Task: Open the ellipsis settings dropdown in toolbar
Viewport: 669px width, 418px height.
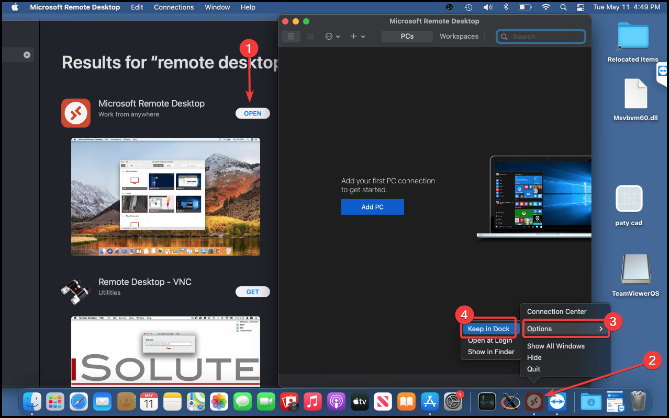Action: (333, 37)
